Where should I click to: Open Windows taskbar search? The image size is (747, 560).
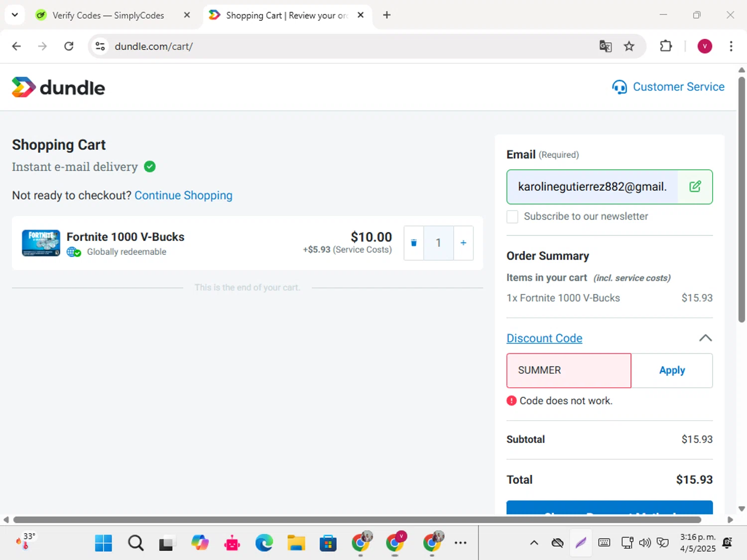coord(135,543)
